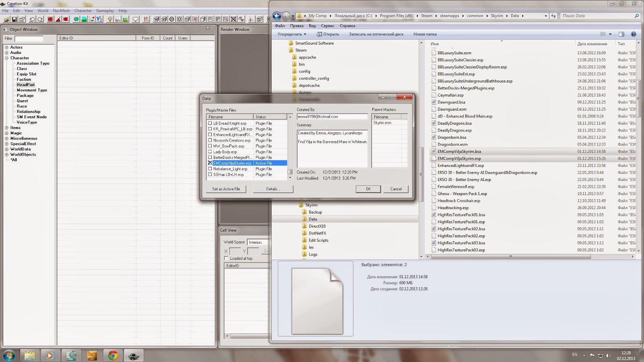This screenshot has height=362, width=644.
Task: Expand the Actors category in Object Window
Action: (x=6, y=47)
